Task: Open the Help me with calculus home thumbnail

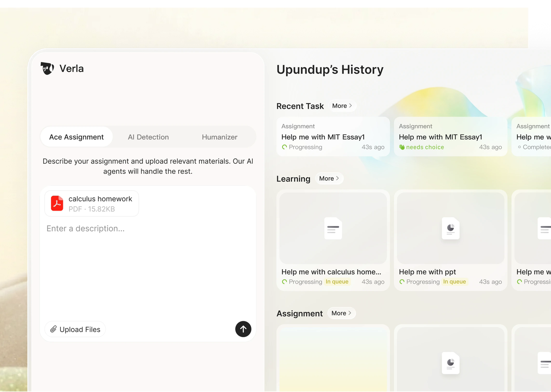Action: coord(333,228)
